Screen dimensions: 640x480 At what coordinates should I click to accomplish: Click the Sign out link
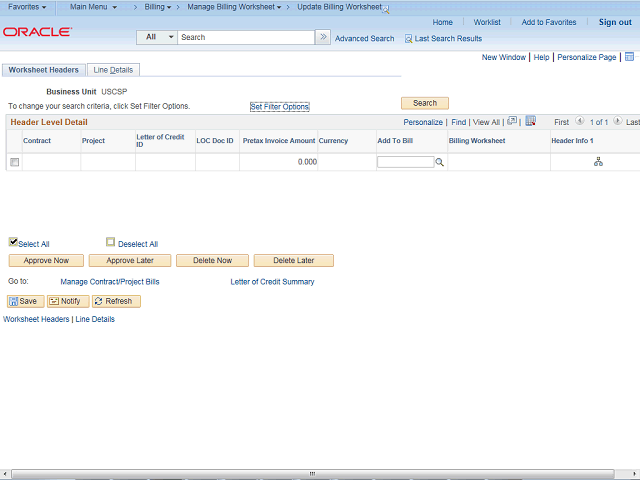615,22
